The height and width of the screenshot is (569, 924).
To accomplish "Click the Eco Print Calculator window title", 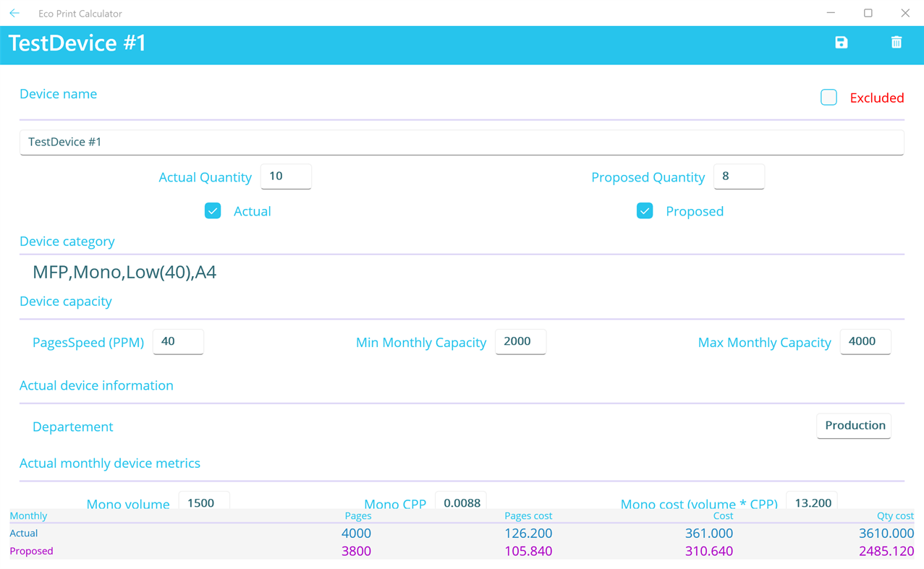I will tap(80, 13).
